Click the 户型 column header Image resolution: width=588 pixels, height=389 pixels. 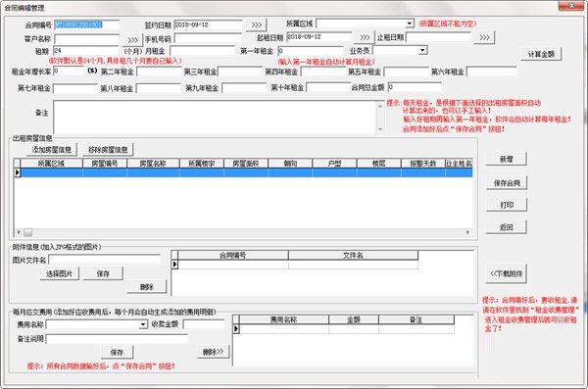click(334, 164)
